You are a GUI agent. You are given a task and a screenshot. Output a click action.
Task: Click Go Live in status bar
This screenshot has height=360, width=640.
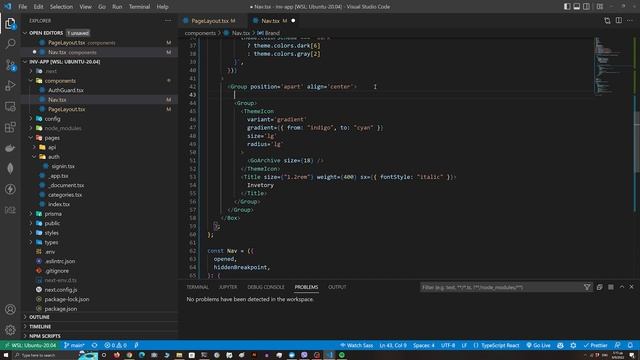[538, 345]
